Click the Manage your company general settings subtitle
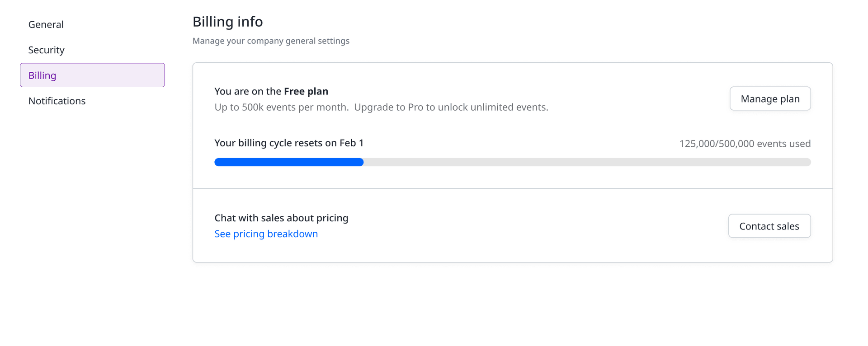 point(271,41)
